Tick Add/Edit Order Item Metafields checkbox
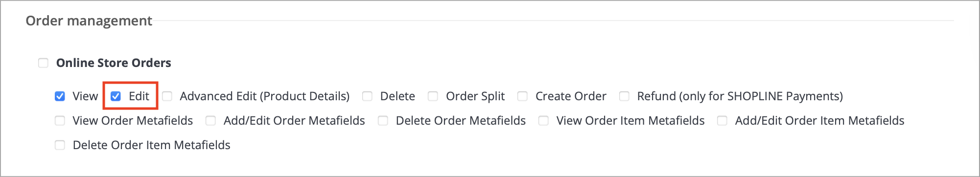980x177 pixels. 722,121
